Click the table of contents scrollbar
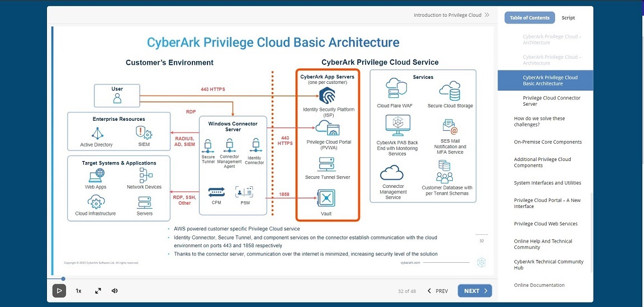The width and height of the screenshot is (644, 307). [x=592, y=233]
